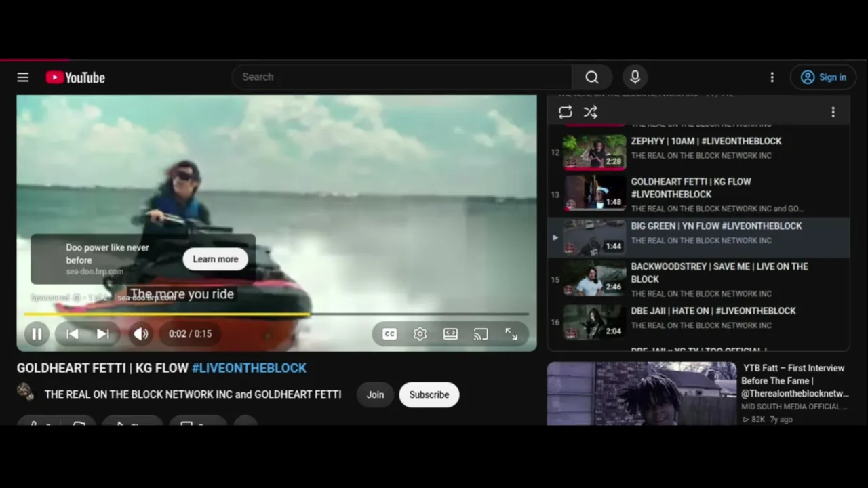
Task: Go to YouTube home via the logo
Action: [75, 77]
